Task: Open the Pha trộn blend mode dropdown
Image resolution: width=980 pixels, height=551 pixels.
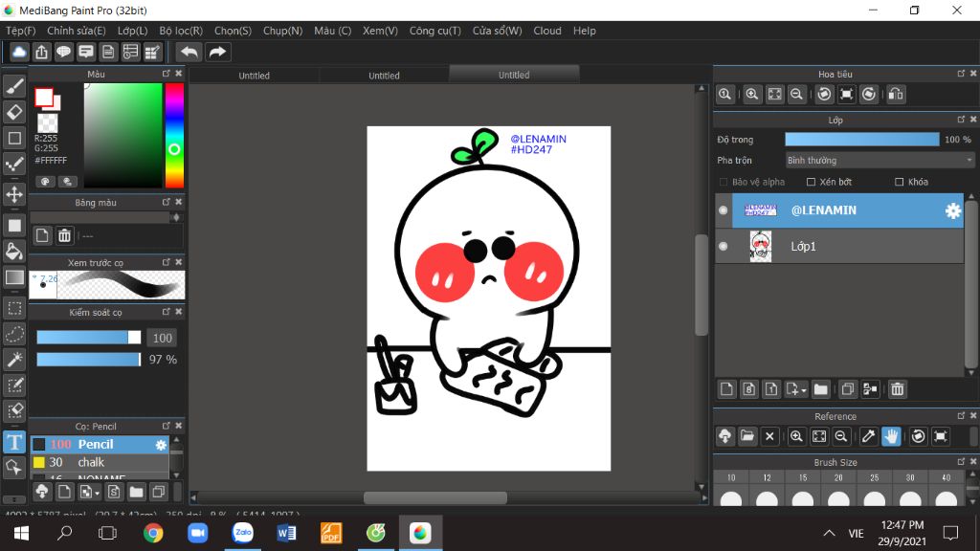Action: coord(880,161)
